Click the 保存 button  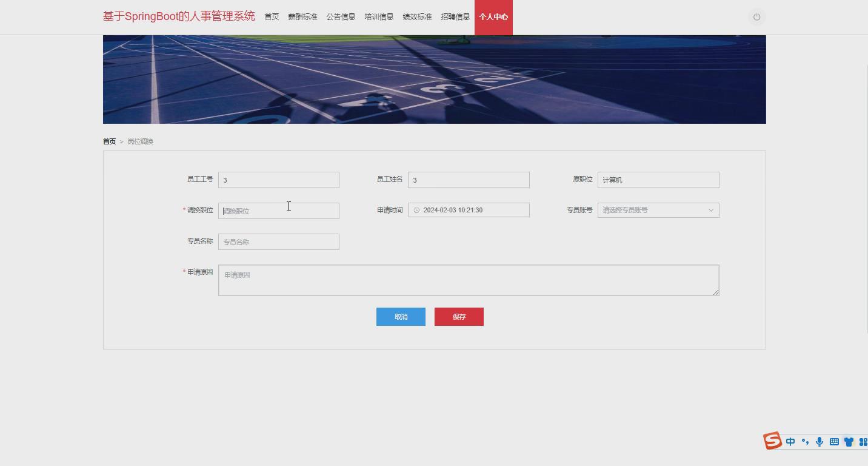pos(459,317)
